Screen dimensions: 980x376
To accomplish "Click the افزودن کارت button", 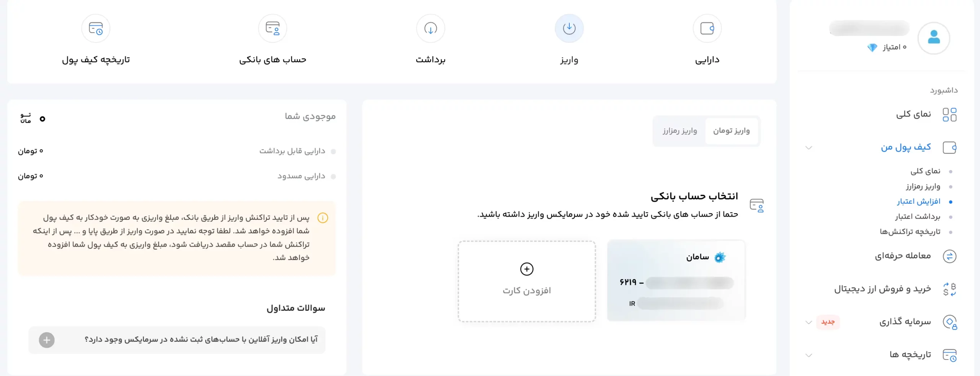I will [527, 281].
